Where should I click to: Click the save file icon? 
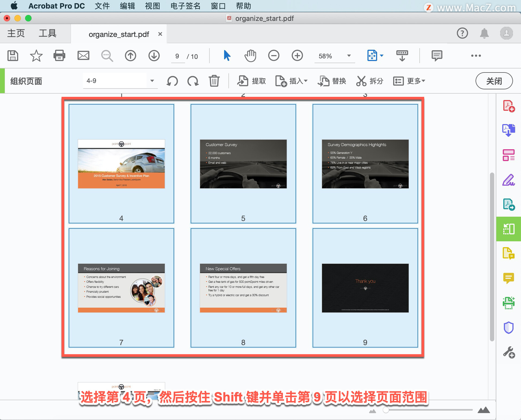click(12, 56)
